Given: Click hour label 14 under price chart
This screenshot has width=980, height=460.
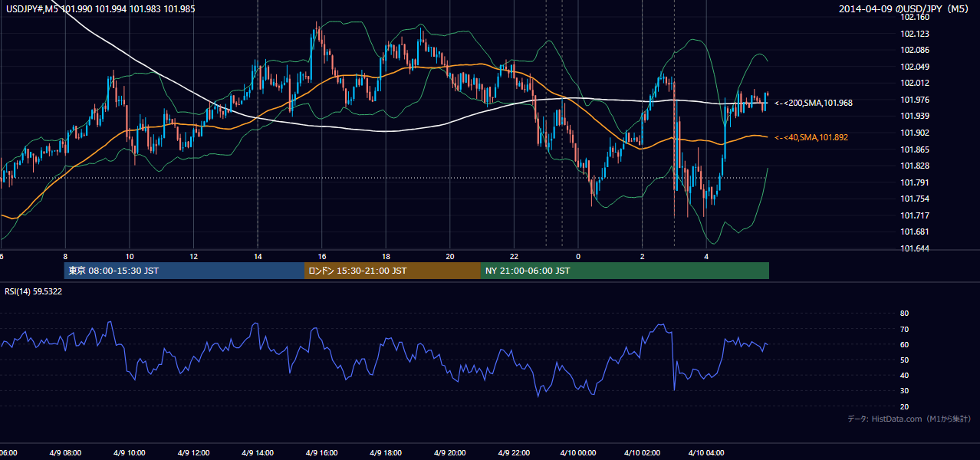Looking at the screenshot, I should (x=258, y=257).
